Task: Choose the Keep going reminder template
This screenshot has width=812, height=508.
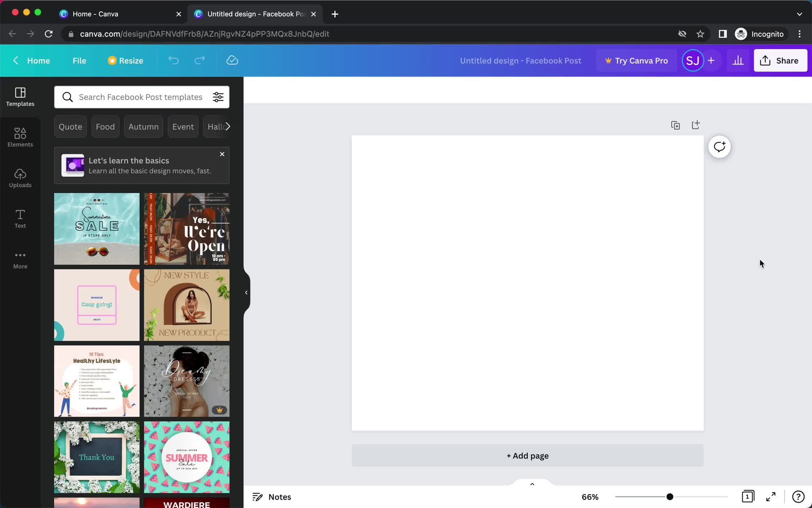Action: 97,305
